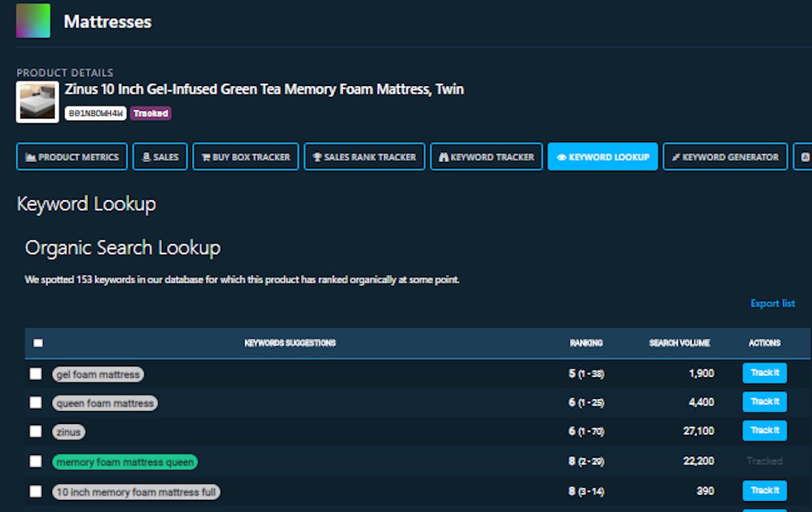Click the ranking value 8 (2 - 29)

[587, 461]
